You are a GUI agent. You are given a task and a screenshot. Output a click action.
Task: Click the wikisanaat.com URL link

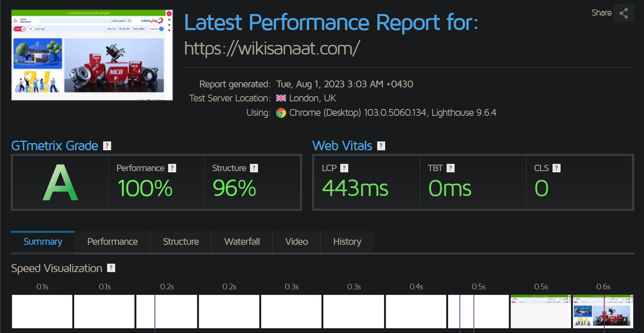click(x=272, y=48)
